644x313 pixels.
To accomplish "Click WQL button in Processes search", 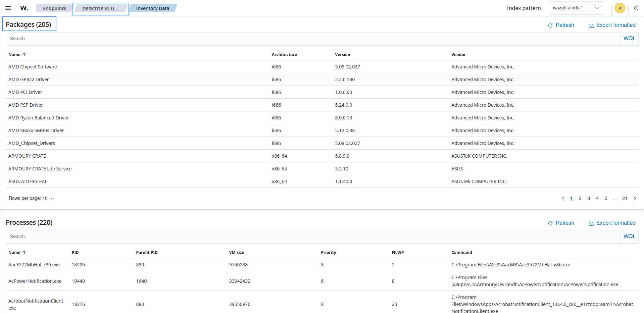I will tap(629, 237).
